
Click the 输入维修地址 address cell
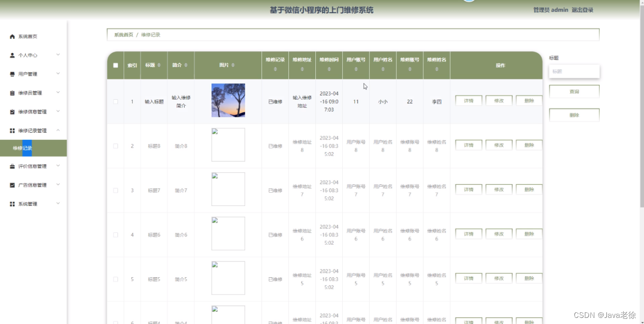point(302,102)
